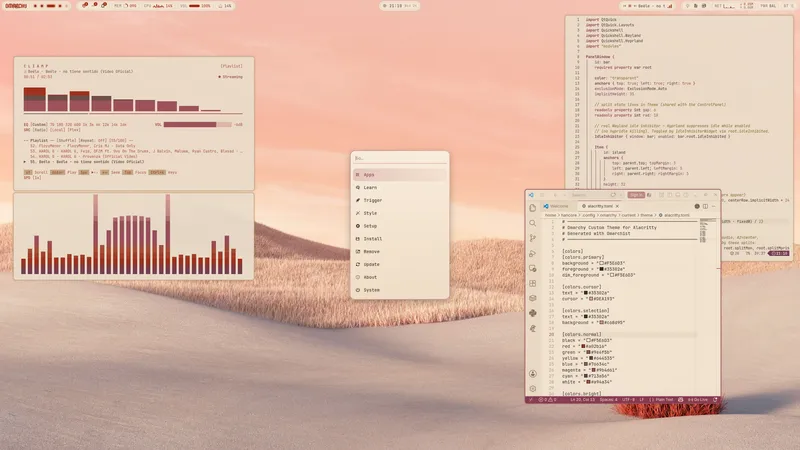
Task: Select Install in the launcher menu
Action: tap(399, 238)
